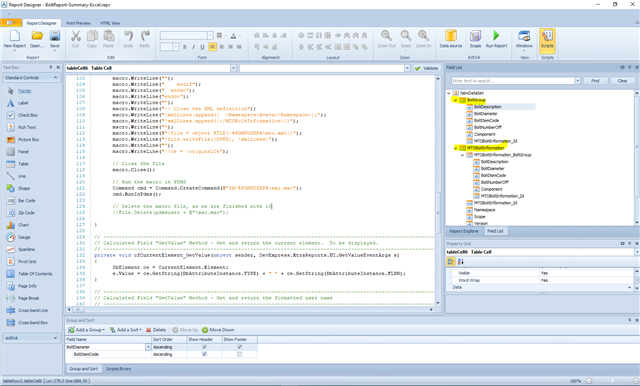The width and height of the screenshot is (640, 386).
Task: Toggle Show Header for BoltDiameter
Action: point(204,347)
